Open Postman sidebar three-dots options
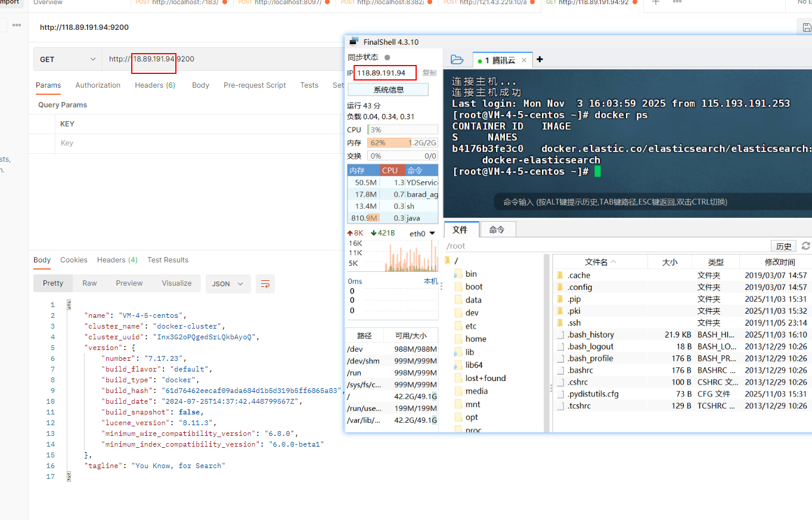812x520 pixels. point(17,25)
